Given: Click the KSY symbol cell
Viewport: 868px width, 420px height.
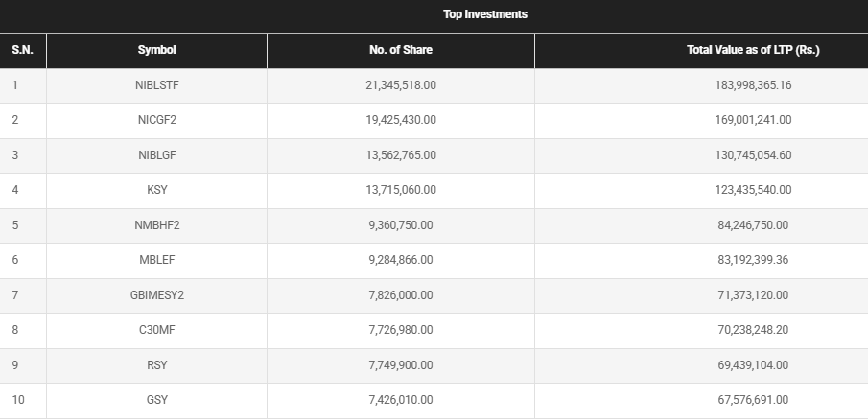Looking at the screenshot, I should point(157,190).
